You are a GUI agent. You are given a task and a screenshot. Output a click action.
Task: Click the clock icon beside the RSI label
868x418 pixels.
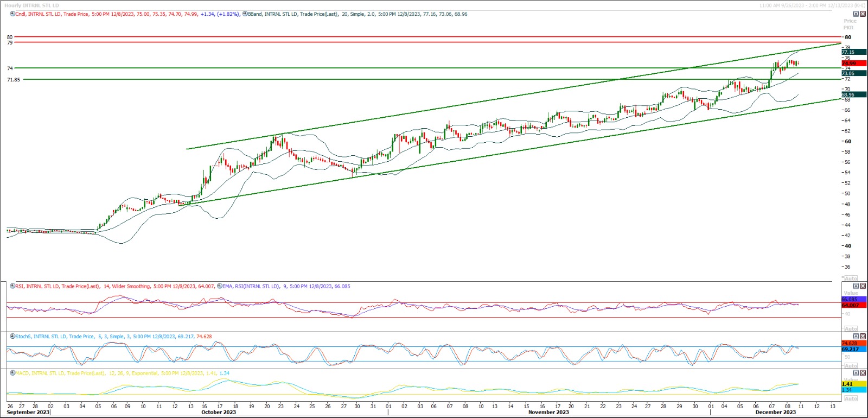point(12,286)
